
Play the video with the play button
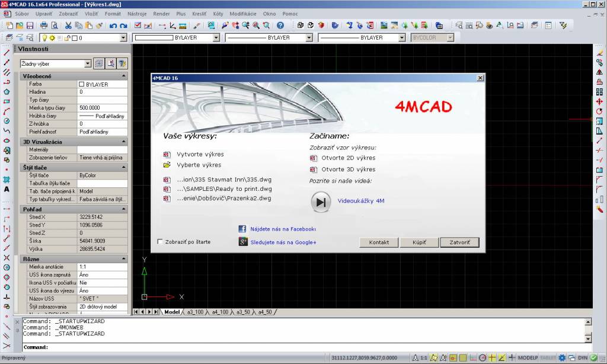point(321,202)
